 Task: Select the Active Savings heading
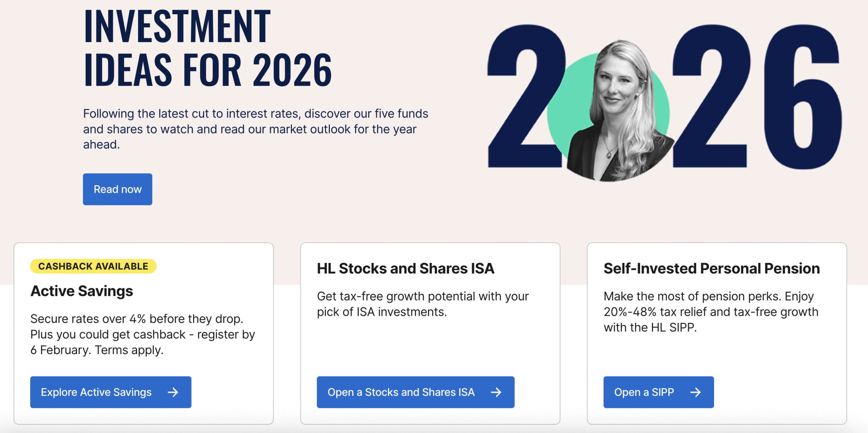tap(81, 291)
